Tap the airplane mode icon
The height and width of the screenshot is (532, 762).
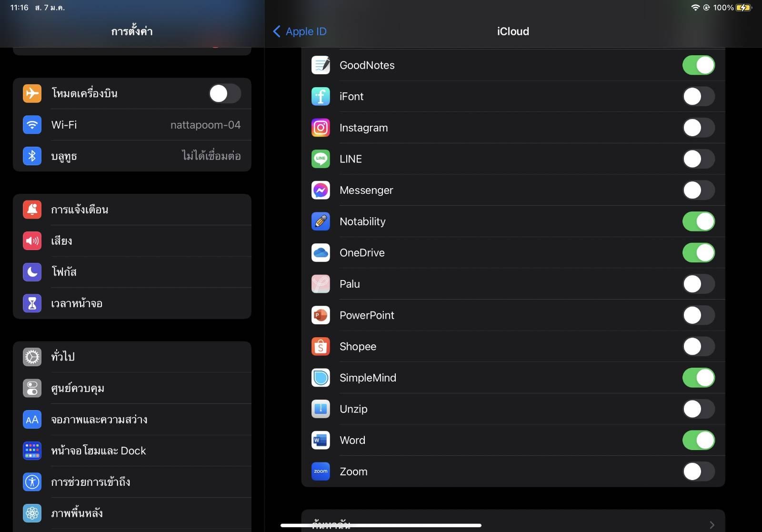[x=32, y=93]
